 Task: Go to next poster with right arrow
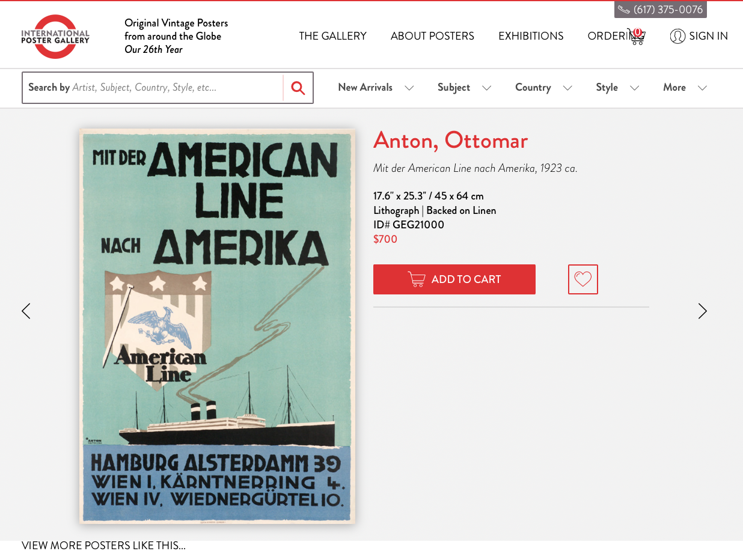coord(703,311)
